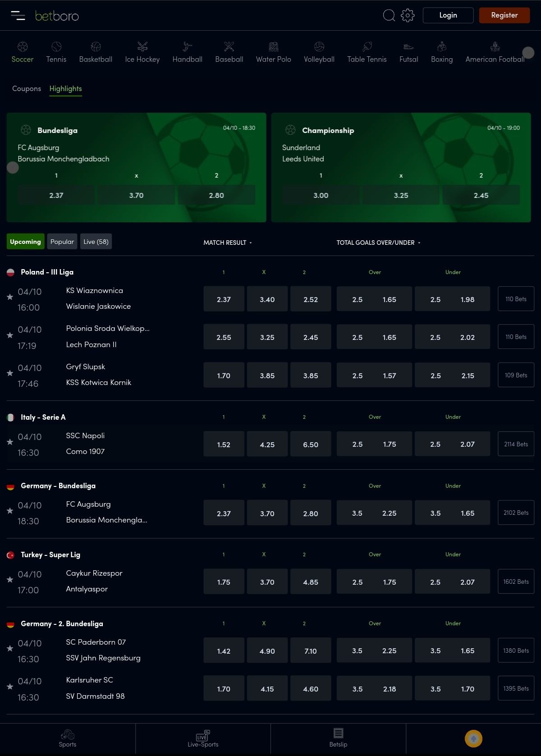This screenshot has height=756, width=541.
Task: Select the Live (58) tab
Action: click(96, 242)
